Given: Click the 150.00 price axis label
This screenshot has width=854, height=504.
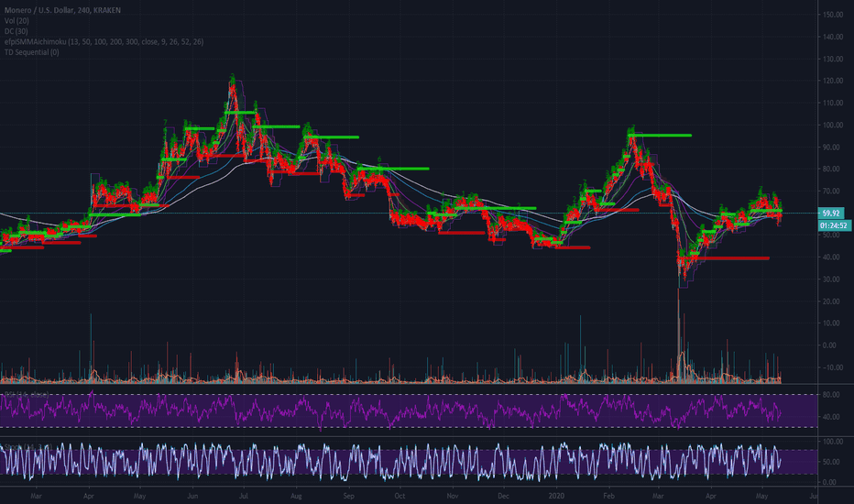Looking at the screenshot, I should pos(833,15).
